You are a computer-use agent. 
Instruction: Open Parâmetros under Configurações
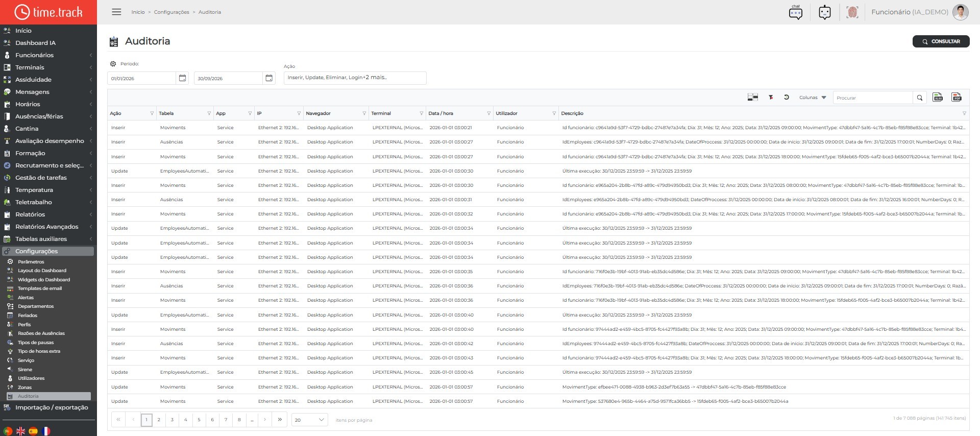coord(31,261)
